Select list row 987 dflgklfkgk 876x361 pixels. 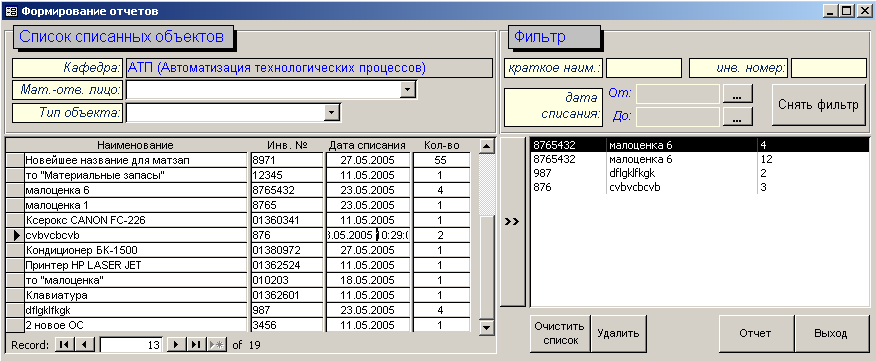tap(699, 173)
